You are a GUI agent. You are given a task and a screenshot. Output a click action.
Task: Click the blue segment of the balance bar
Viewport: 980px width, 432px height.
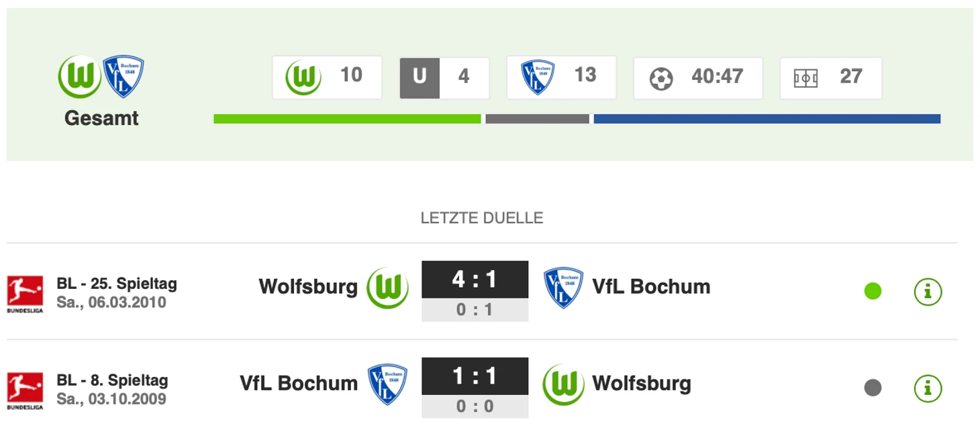[x=767, y=119]
